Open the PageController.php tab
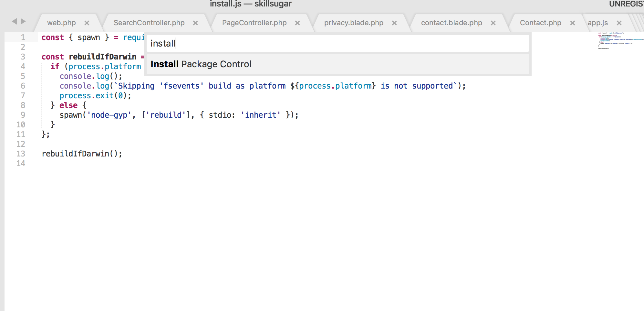The height and width of the screenshot is (311, 644). (254, 23)
